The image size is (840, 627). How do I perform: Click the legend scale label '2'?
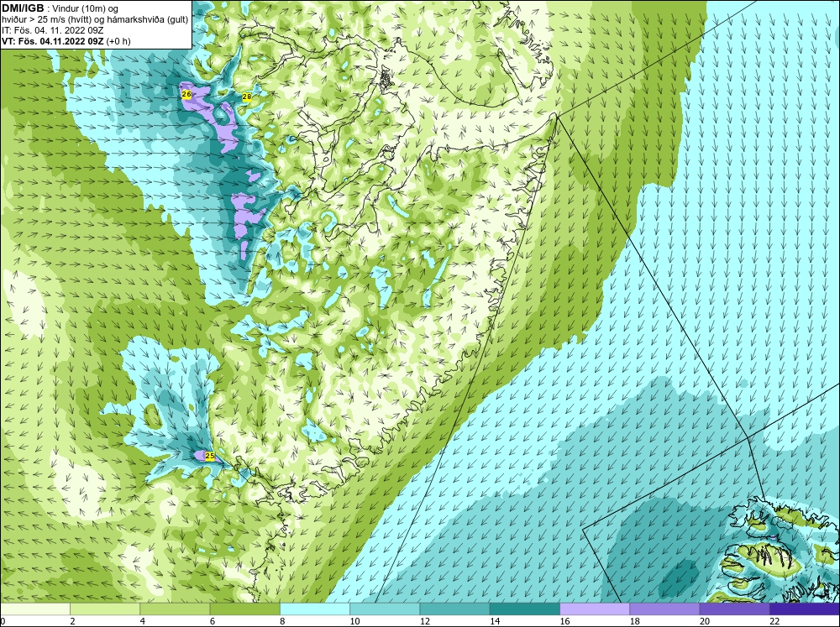coord(72,621)
